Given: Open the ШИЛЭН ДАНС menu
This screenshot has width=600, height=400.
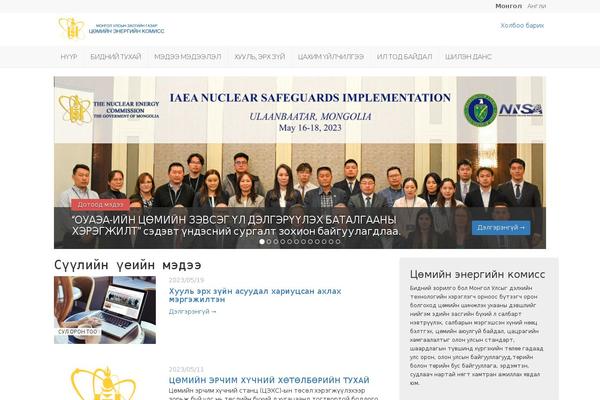Looking at the screenshot, I should coord(468,57).
